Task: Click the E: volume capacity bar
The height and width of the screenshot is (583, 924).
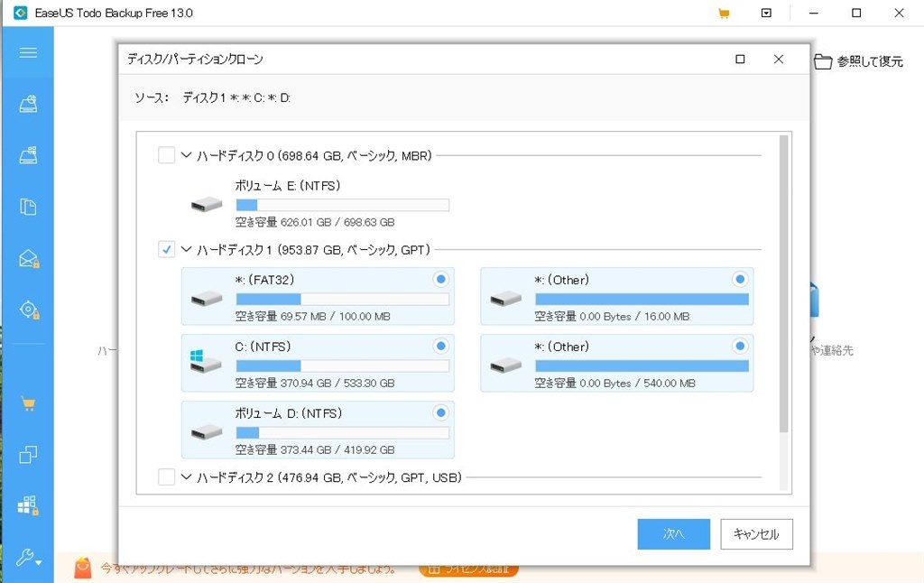Action: tap(341, 205)
